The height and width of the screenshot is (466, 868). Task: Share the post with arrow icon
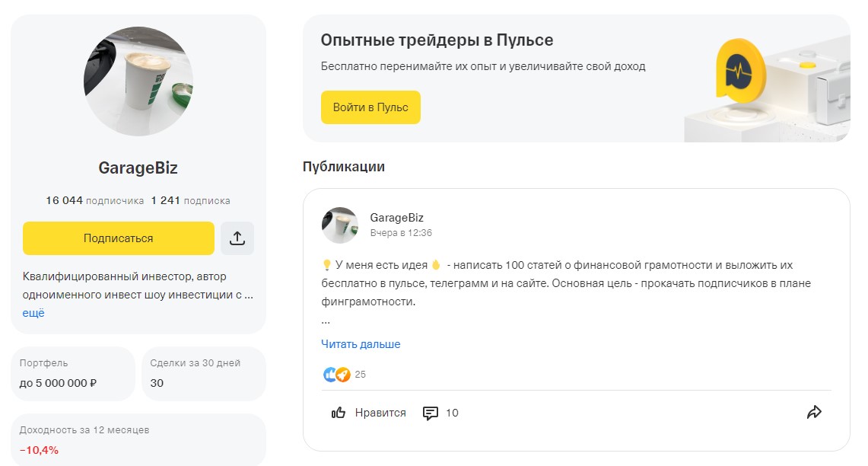pos(814,413)
